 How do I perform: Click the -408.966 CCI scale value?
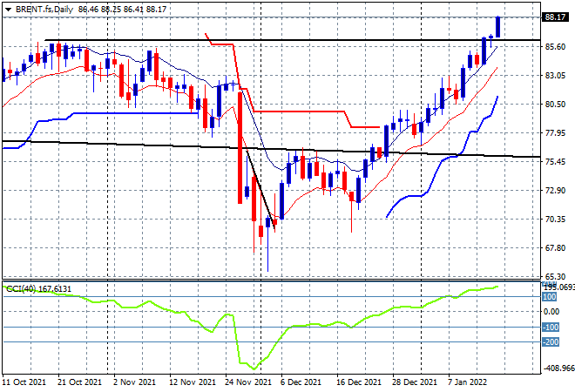click(x=558, y=368)
